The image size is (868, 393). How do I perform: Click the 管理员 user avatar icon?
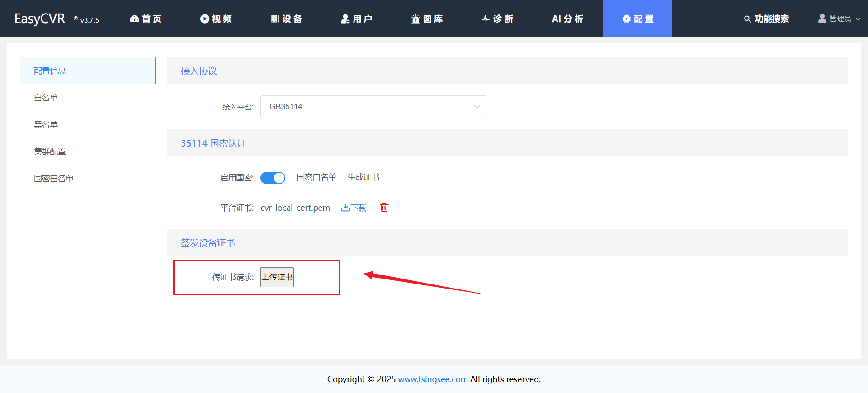(822, 19)
